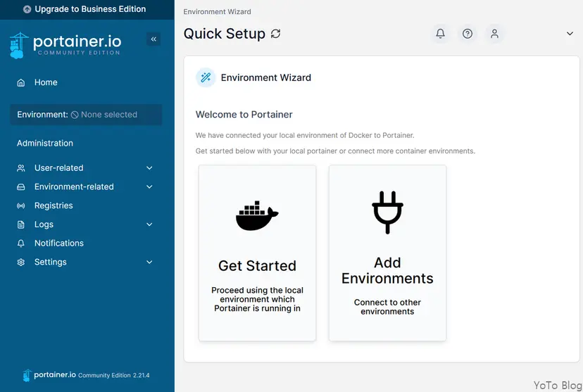Click the plug icon for Add Environments
Screen dimensions: 583x392
click(x=387, y=213)
